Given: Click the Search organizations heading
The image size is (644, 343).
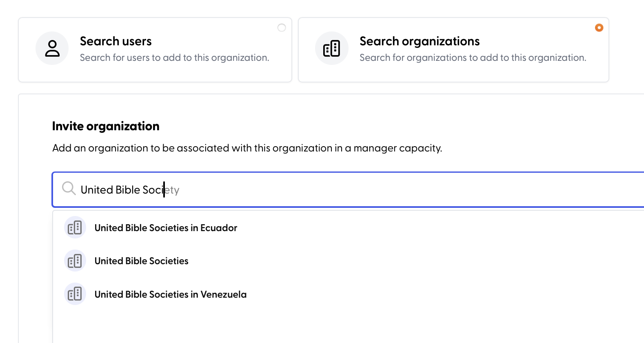Looking at the screenshot, I should pos(420,41).
